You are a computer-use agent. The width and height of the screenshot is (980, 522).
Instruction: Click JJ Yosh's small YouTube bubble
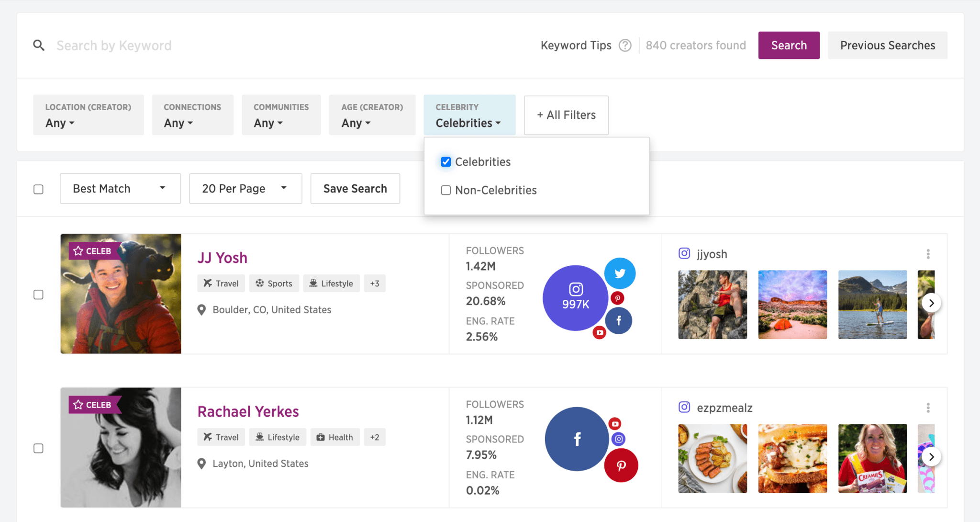tap(599, 332)
